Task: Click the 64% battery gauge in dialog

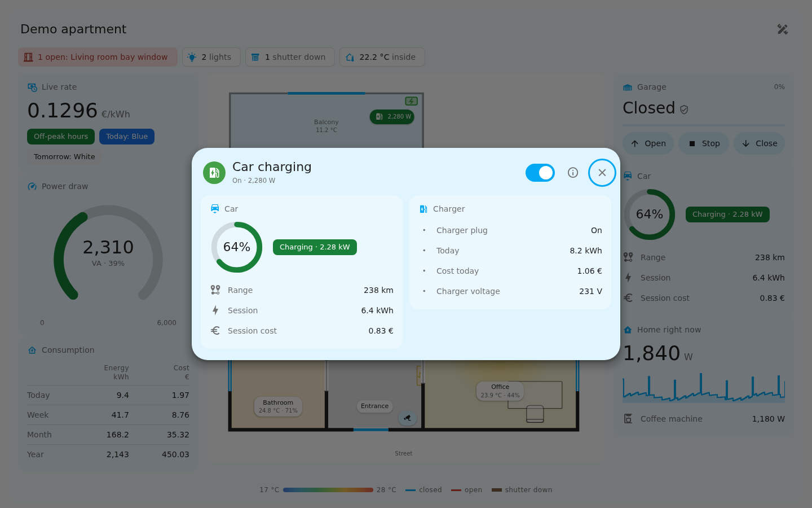Action: (237, 247)
